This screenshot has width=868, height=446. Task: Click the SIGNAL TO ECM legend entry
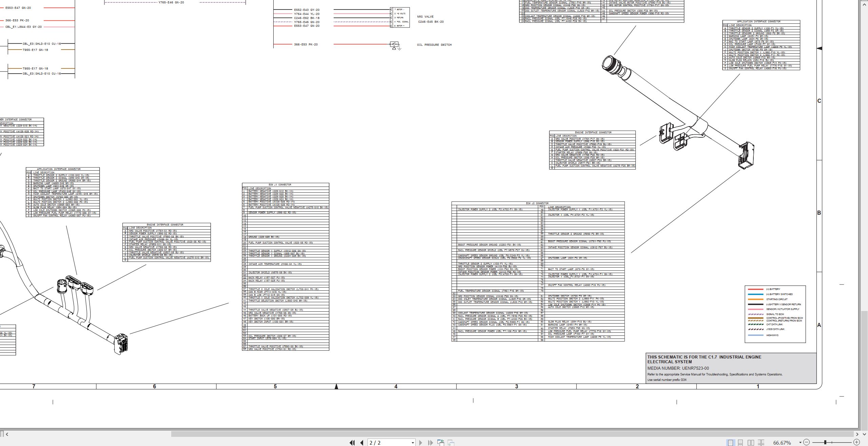point(775,314)
